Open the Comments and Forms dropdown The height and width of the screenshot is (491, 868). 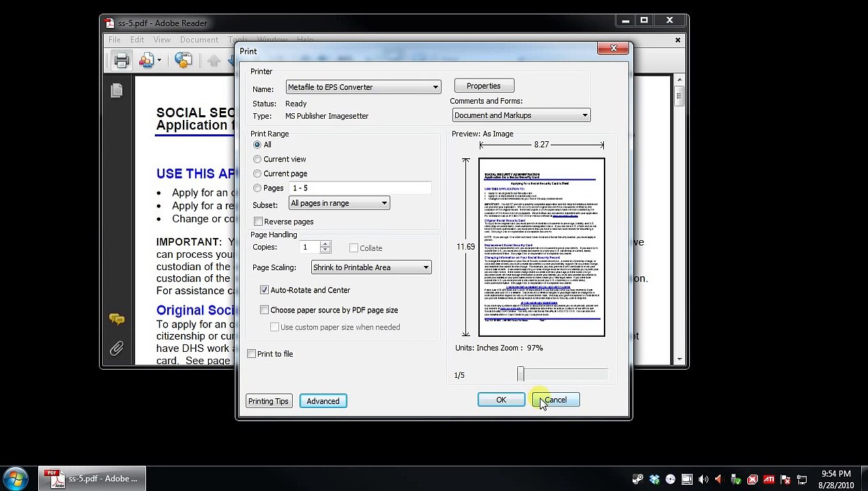pos(584,115)
